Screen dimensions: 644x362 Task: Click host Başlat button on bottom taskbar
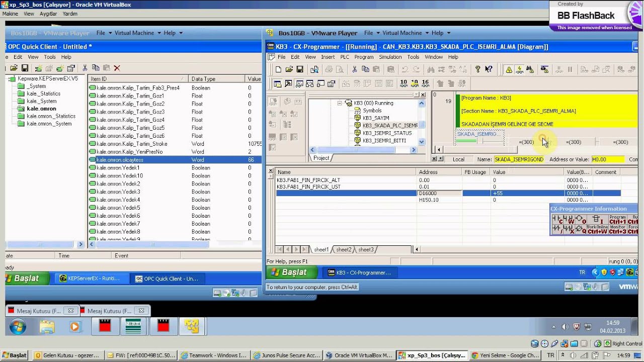pyautogui.click(x=14, y=355)
